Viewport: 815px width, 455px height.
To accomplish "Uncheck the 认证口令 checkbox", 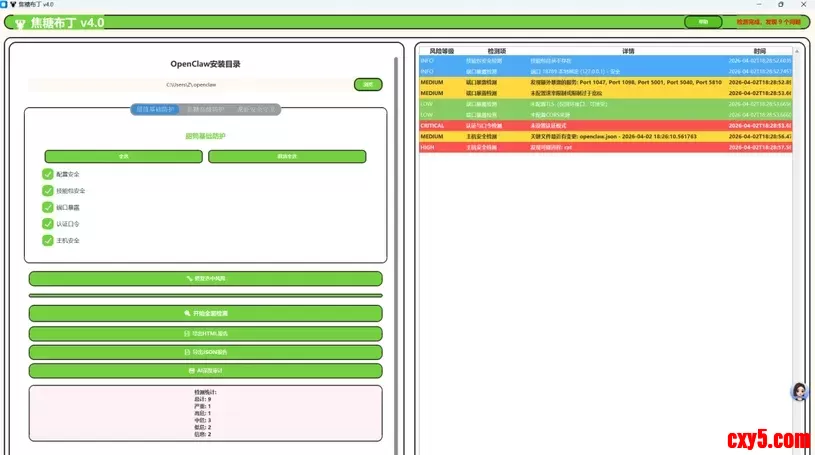I will coord(48,224).
